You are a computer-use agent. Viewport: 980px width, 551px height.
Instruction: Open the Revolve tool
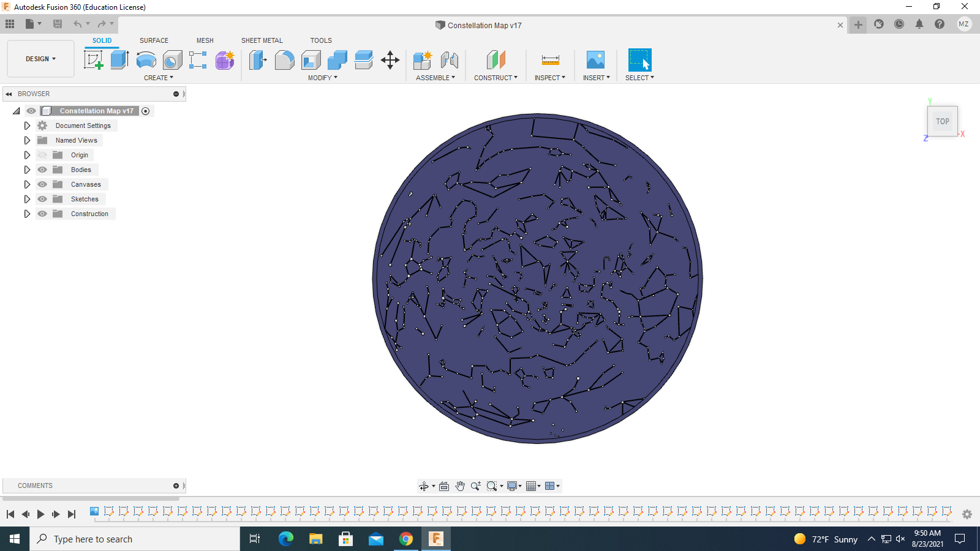click(x=146, y=59)
